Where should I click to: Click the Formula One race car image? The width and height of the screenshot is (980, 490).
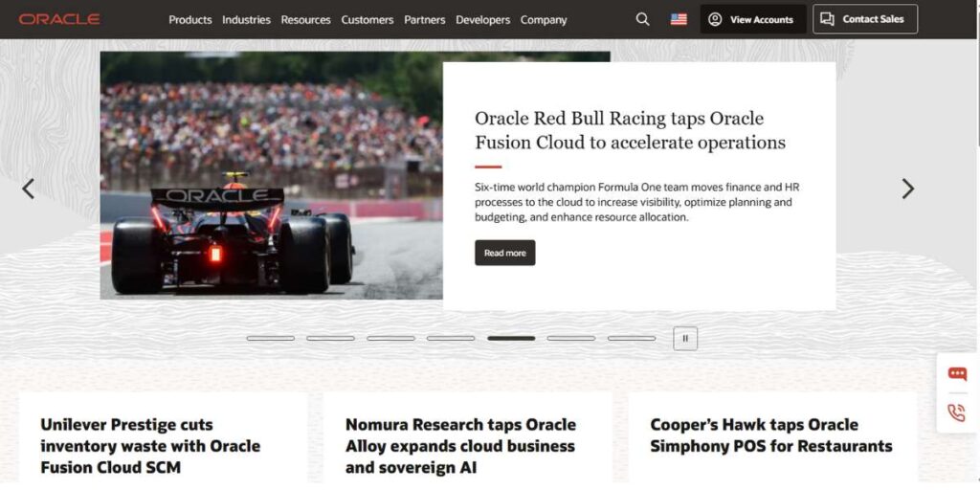coord(271,176)
